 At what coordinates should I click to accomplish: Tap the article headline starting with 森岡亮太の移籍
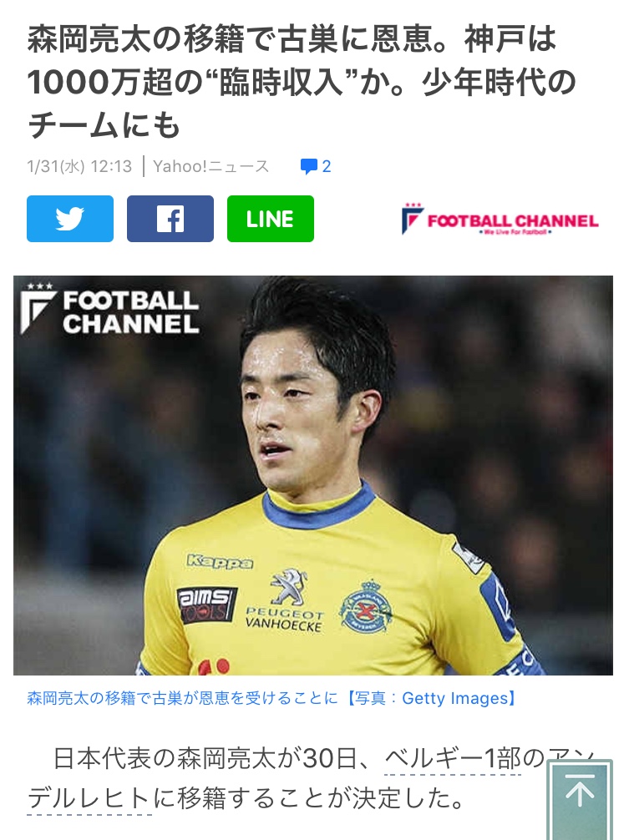302,82
